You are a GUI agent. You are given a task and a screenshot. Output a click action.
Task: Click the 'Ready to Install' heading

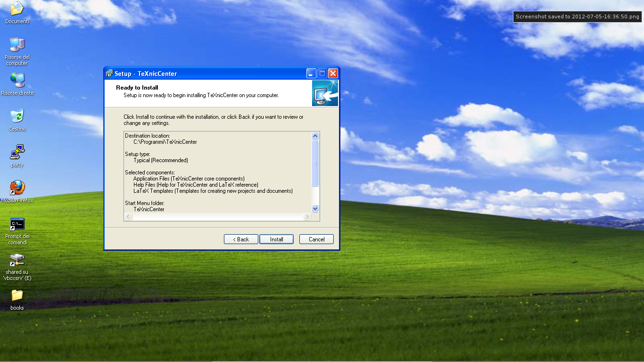click(137, 88)
